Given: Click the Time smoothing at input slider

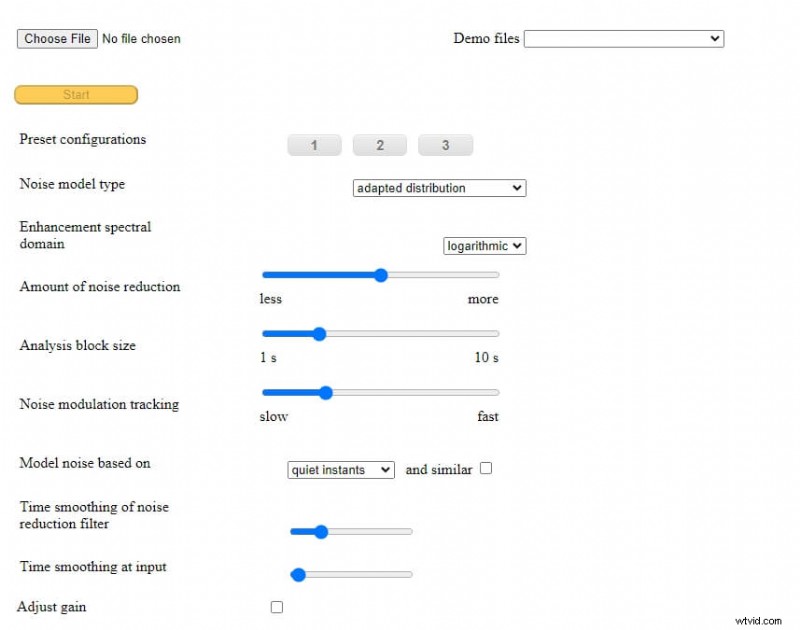Looking at the screenshot, I should 297,574.
